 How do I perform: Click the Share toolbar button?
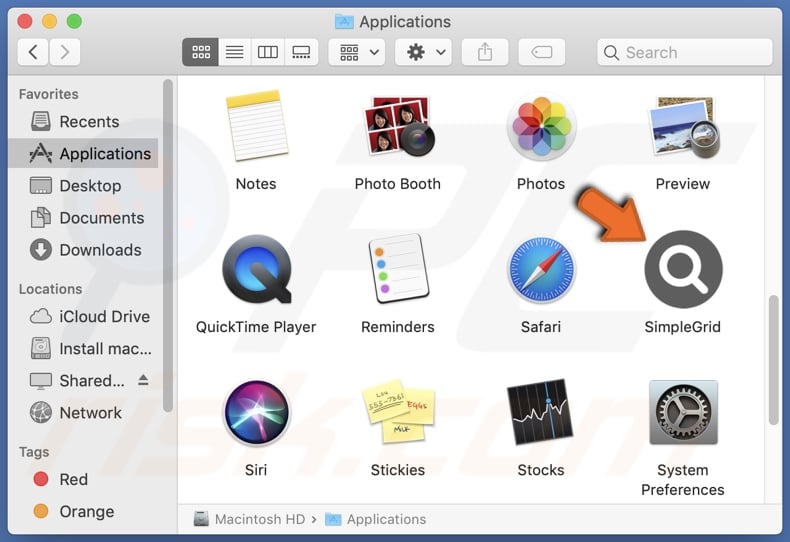485,52
